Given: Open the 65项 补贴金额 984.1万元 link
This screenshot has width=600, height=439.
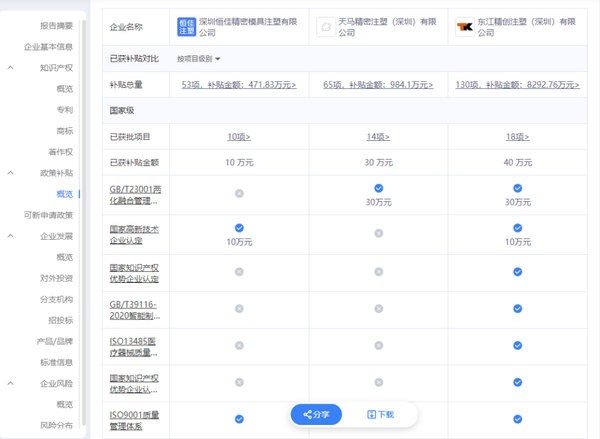Looking at the screenshot, I should [x=378, y=85].
